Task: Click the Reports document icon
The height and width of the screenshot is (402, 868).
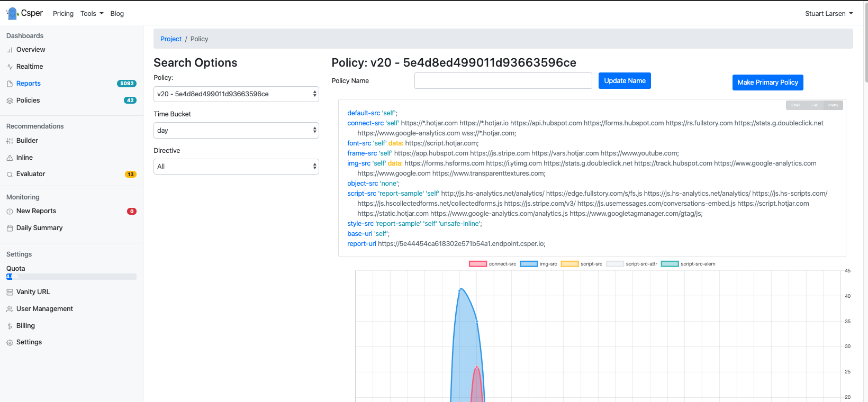Action: [x=10, y=84]
